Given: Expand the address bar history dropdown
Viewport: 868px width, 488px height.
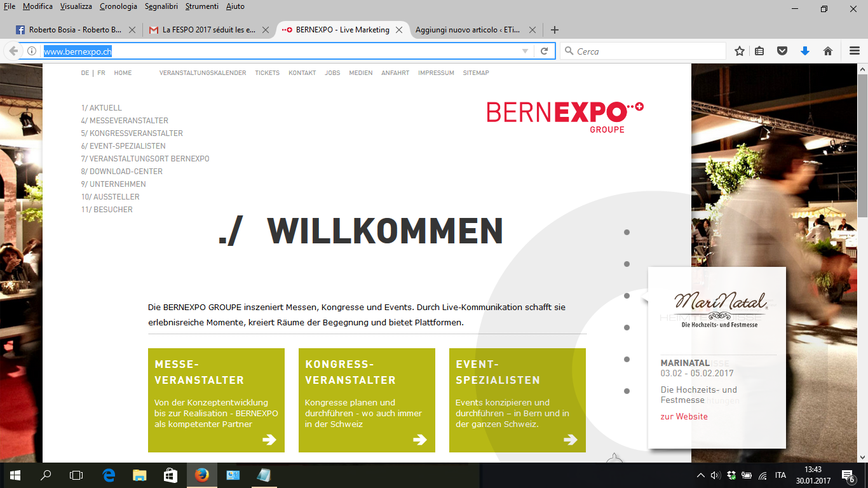Looking at the screenshot, I should click(525, 51).
